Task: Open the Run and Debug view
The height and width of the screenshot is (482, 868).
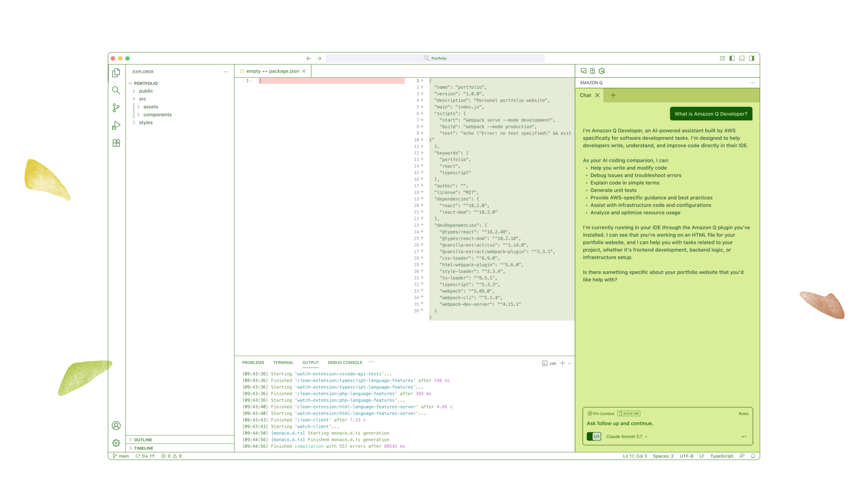Action: pos(116,126)
